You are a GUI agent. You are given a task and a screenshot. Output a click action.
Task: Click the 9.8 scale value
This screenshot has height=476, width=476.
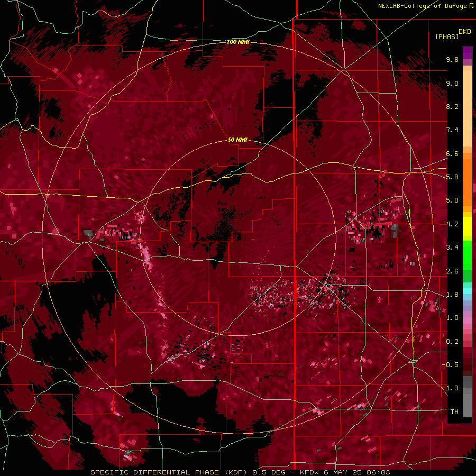pyautogui.click(x=452, y=59)
